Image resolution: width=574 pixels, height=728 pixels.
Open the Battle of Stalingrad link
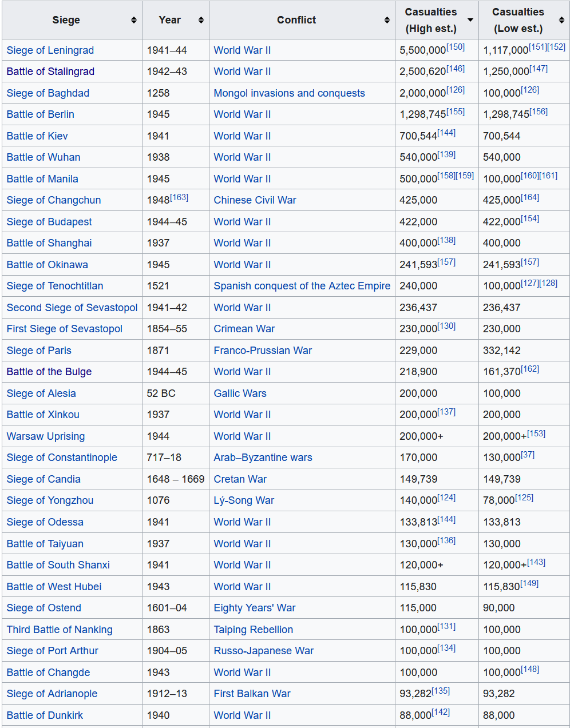[50, 71]
